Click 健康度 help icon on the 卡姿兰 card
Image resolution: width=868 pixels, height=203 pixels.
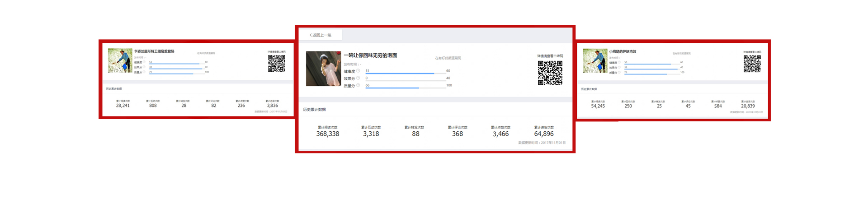144,62
